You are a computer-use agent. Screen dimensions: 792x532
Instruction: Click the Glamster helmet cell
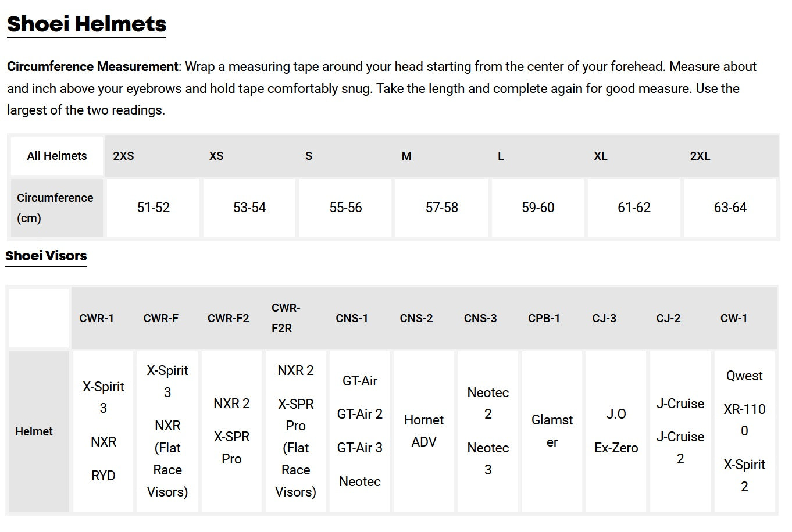coord(552,431)
